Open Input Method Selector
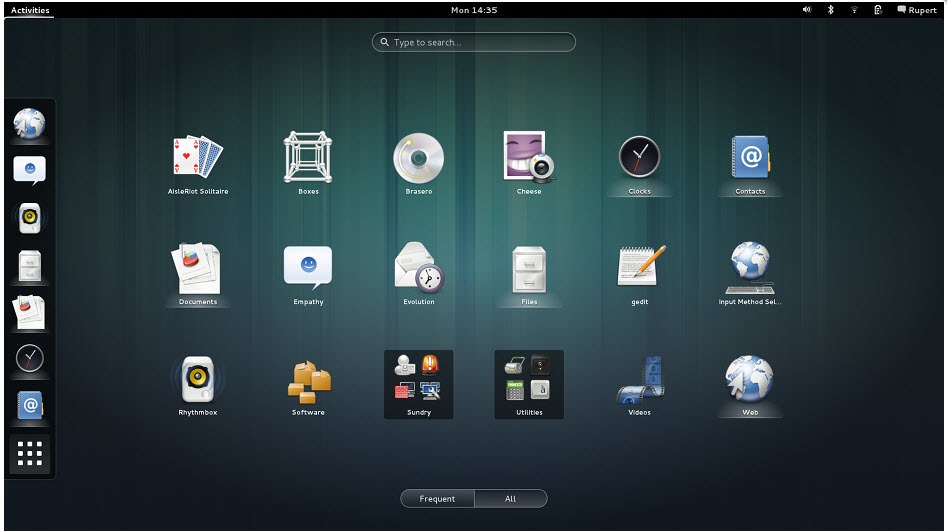Viewport: 947px width, 532px height. click(x=750, y=274)
